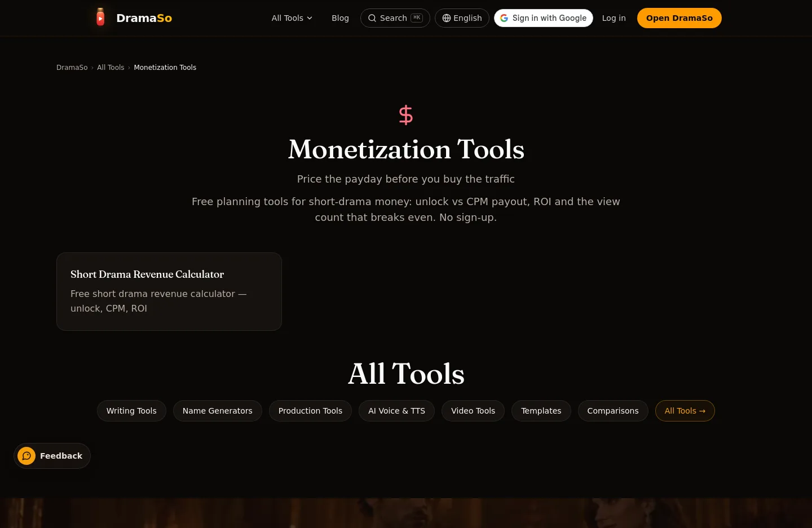
Task: Select the Comparisons category pill
Action: coord(613,411)
